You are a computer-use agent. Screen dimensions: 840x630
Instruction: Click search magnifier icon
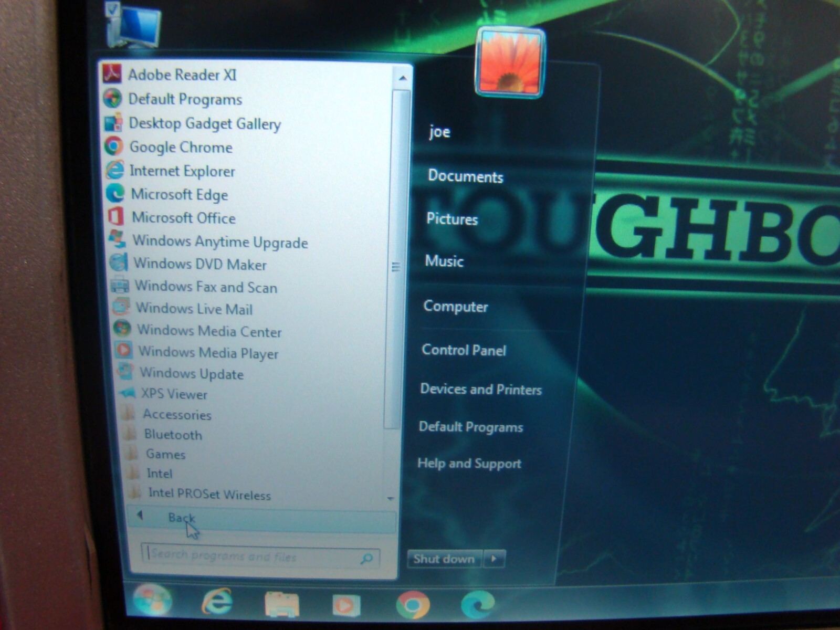click(367, 559)
